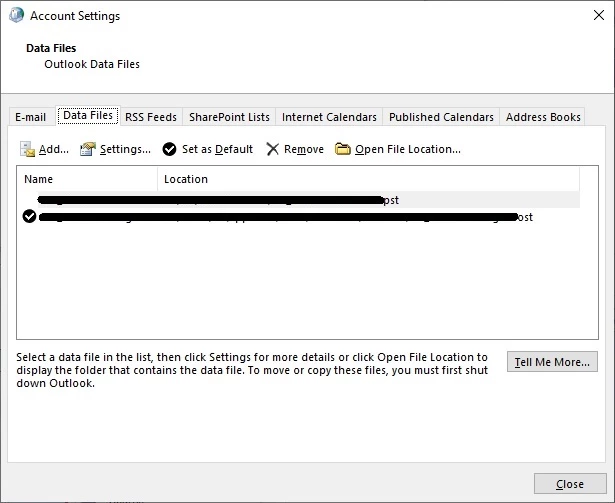Open the E-mail tab
The height and width of the screenshot is (503, 615).
(x=31, y=117)
